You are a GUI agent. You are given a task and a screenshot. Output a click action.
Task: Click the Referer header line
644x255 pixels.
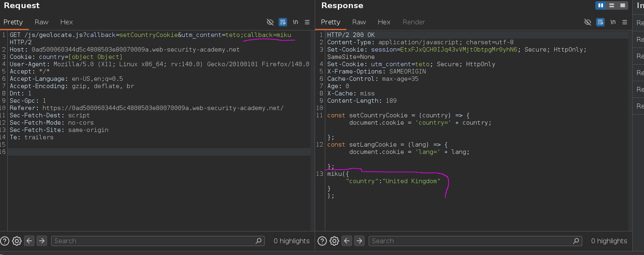click(x=147, y=108)
